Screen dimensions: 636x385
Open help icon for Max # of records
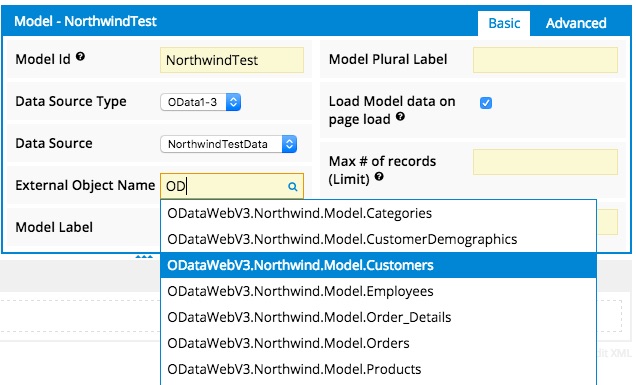click(379, 176)
